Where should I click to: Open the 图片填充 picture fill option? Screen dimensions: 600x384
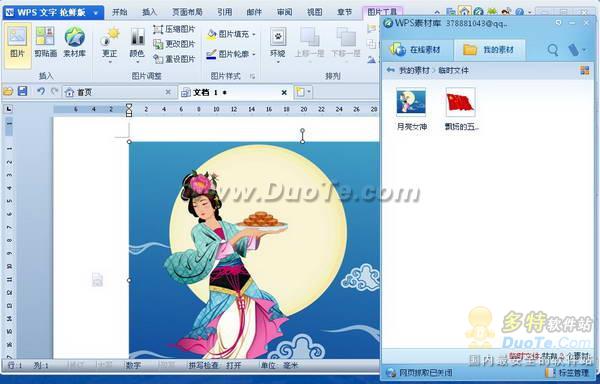pos(228,34)
